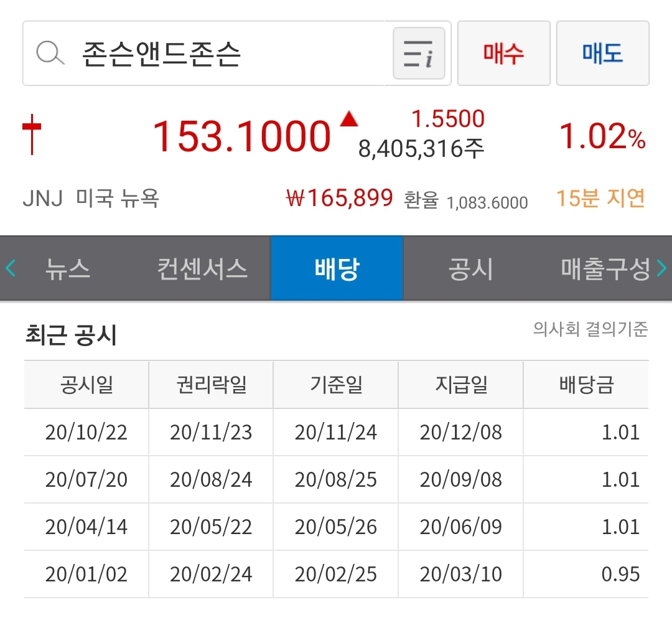Select the 20/10/22 disclosure date cell
The image size is (672, 620).
tap(86, 432)
